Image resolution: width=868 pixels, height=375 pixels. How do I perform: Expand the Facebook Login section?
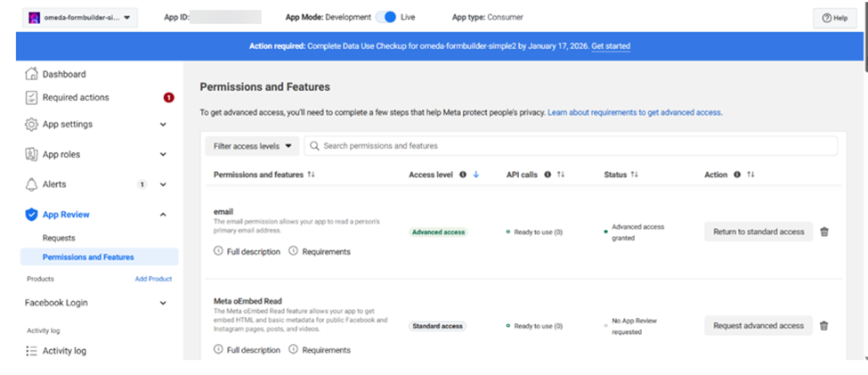[163, 303]
